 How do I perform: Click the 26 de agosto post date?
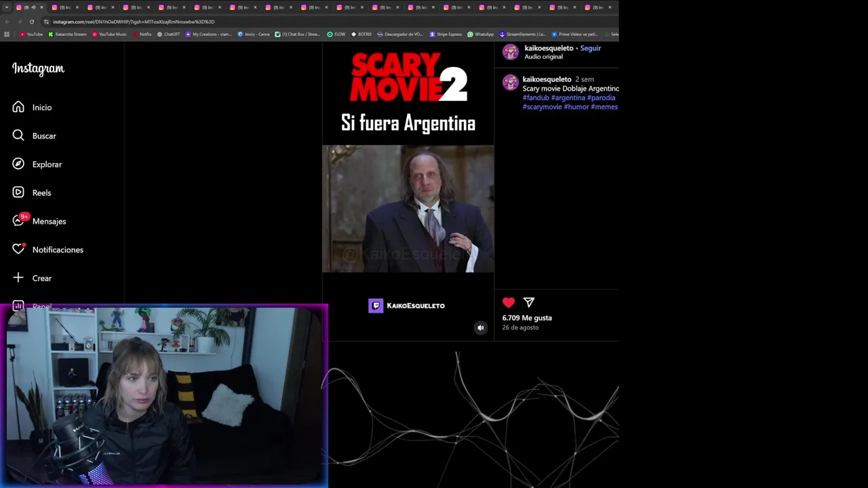point(520,327)
